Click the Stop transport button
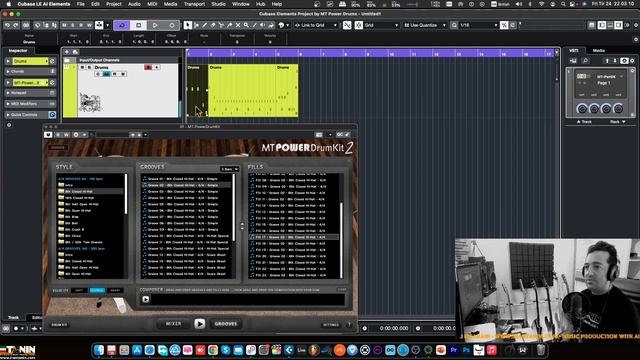Screen dimensions: 640x360 coord(138,25)
